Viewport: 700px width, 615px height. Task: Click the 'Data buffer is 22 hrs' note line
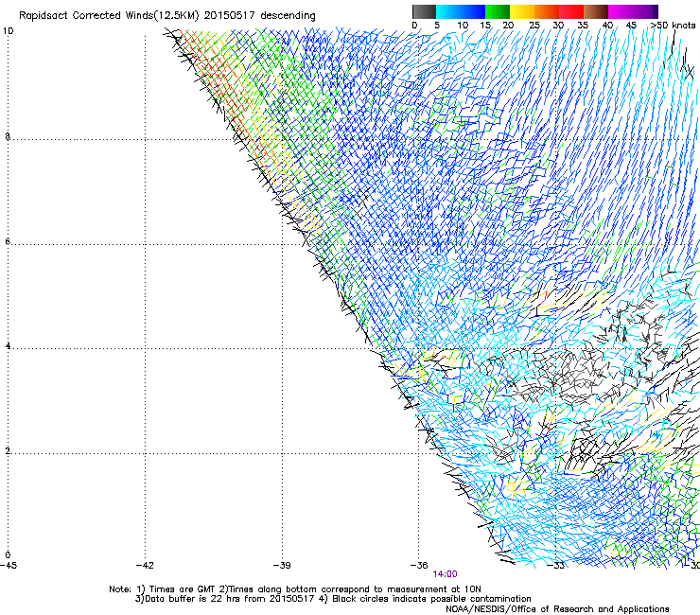333,599
